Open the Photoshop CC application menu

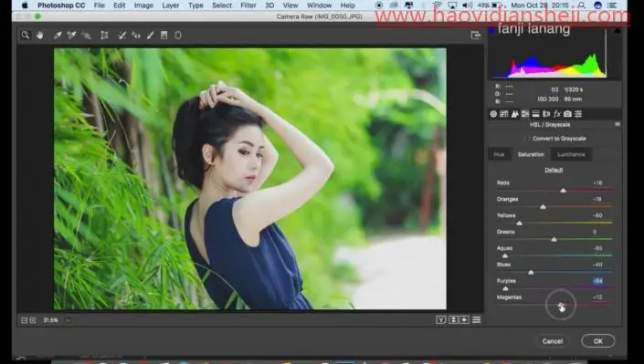pyautogui.click(x=61, y=5)
